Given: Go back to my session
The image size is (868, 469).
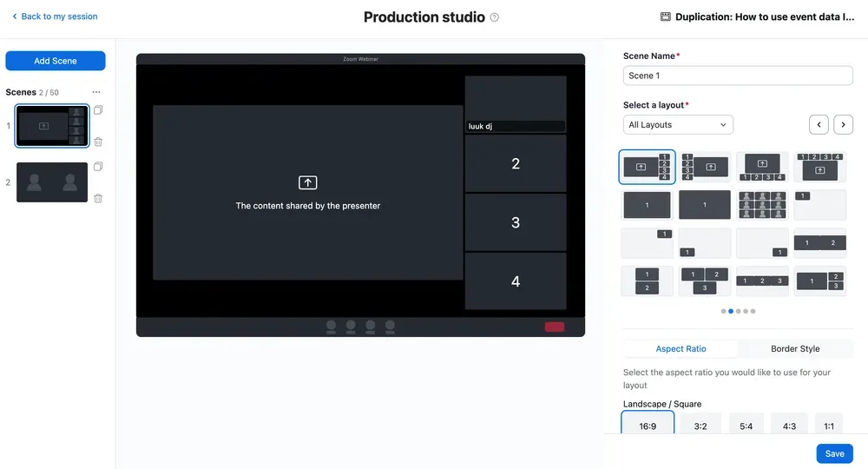Looking at the screenshot, I should point(54,17).
